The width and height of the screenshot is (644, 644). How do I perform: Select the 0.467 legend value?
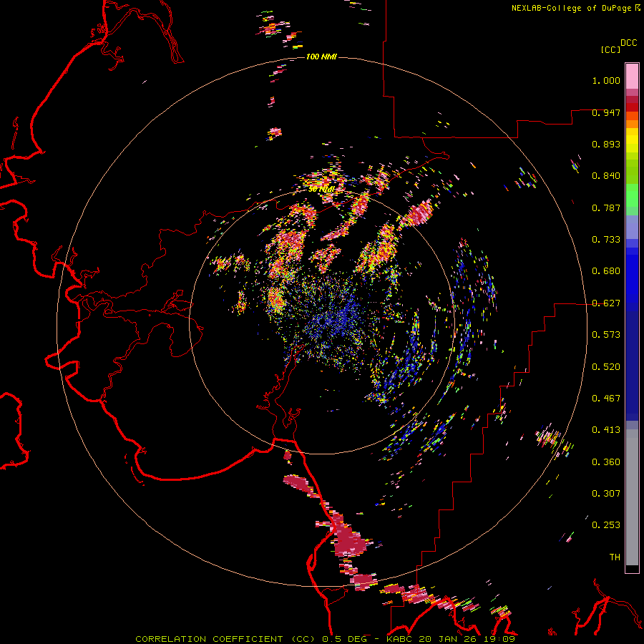pyautogui.click(x=606, y=399)
